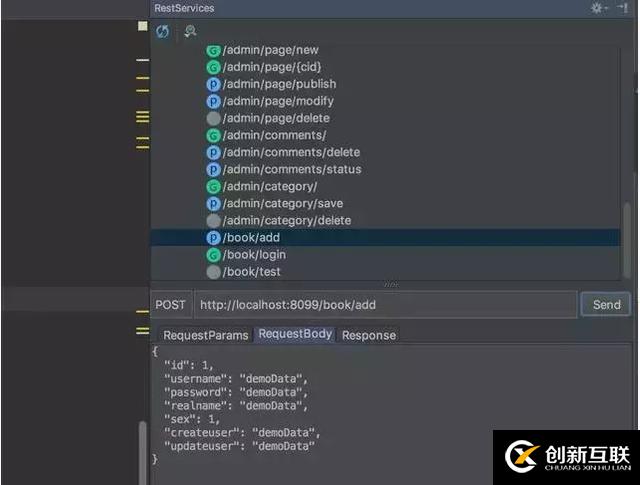The image size is (640, 485).
Task: Select /admin/comments/ service
Action: point(274,136)
